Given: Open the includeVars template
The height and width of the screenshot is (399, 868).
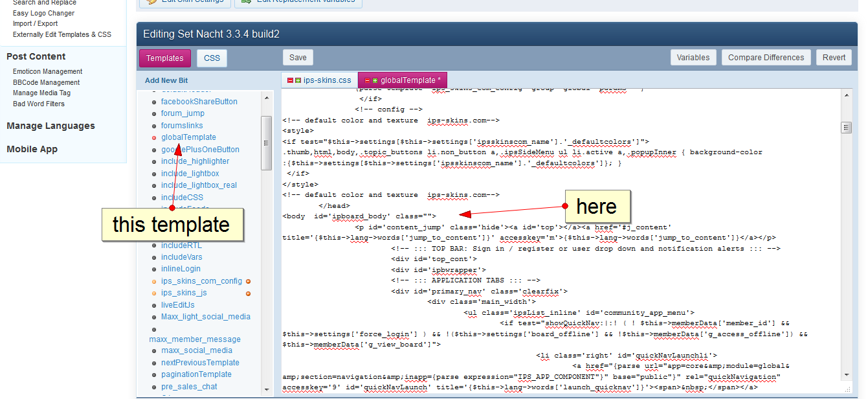Looking at the screenshot, I should (182, 257).
